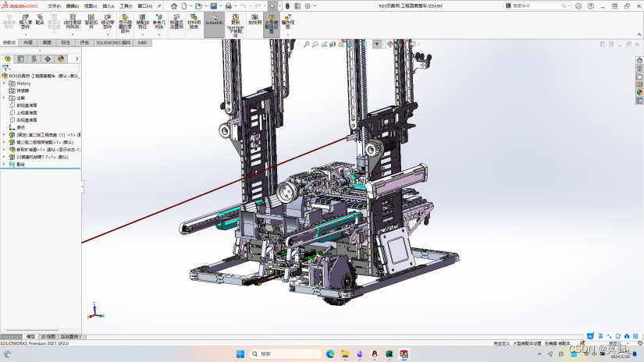Open a file using the folder icon
This screenshot has width=644, height=362.
tap(198, 6)
